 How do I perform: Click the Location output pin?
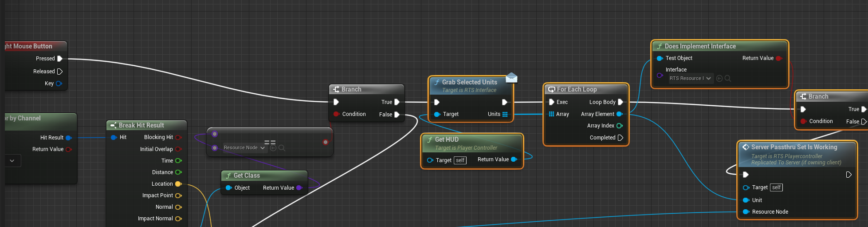click(x=178, y=184)
